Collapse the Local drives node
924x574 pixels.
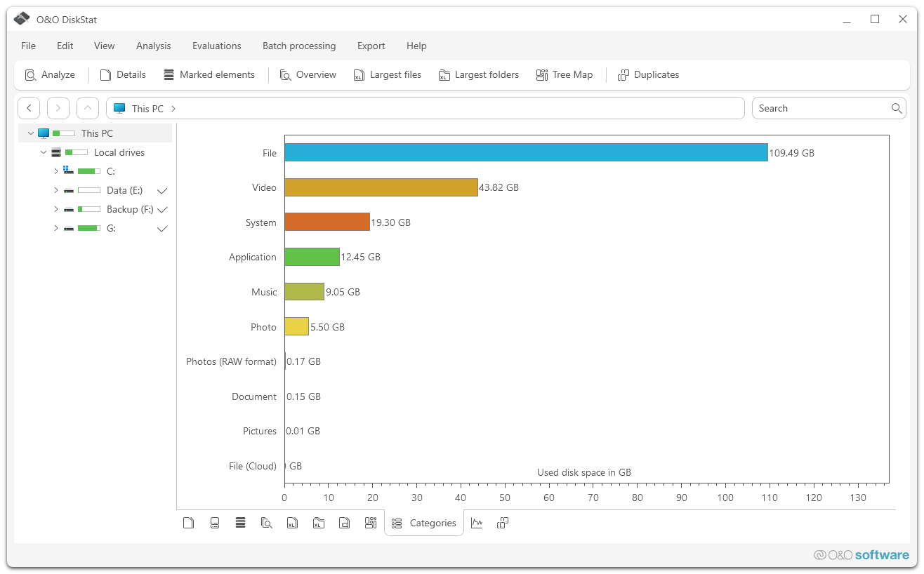[x=43, y=152]
